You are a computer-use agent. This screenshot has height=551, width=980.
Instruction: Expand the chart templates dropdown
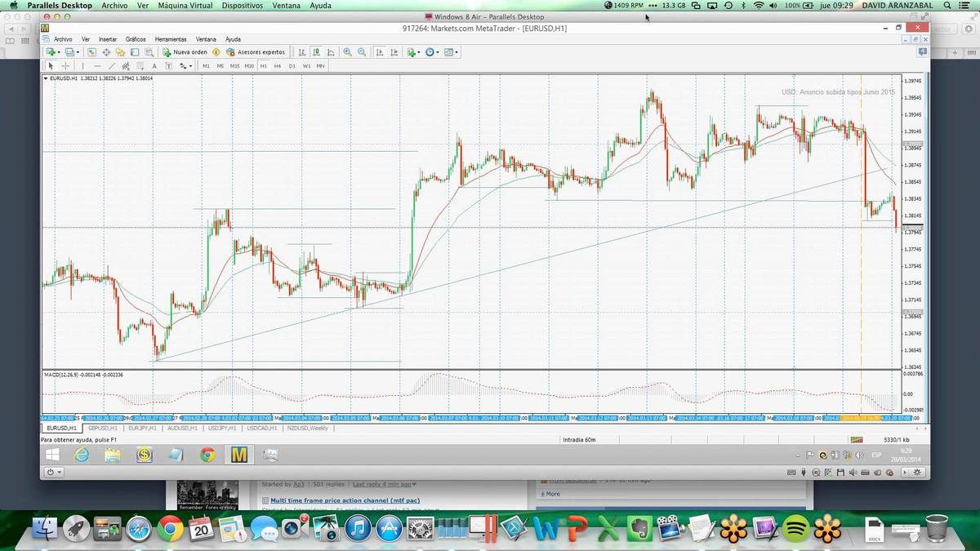click(x=457, y=52)
